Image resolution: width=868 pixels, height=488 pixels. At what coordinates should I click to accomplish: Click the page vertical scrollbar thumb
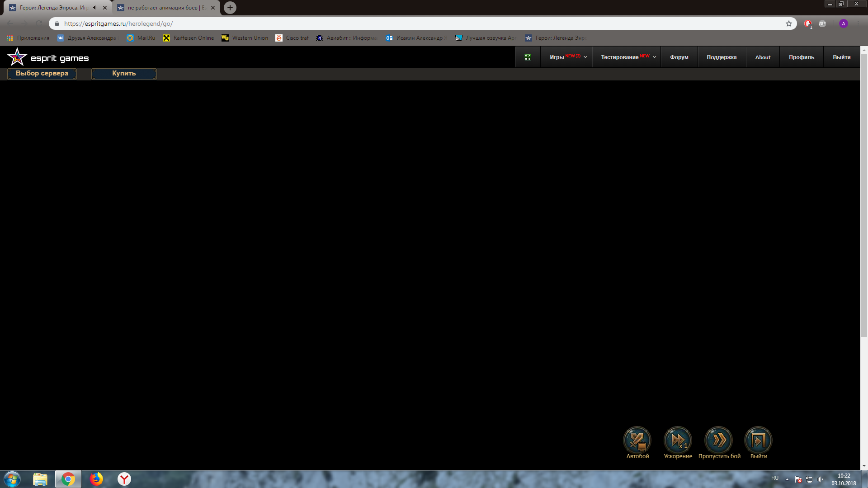coord(864,194)
